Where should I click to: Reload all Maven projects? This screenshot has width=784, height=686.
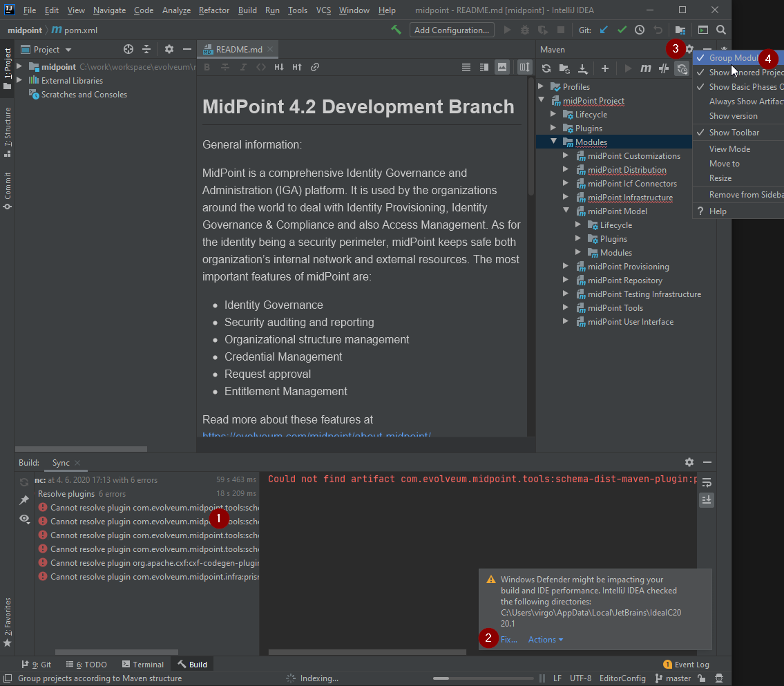click(546, 69)
